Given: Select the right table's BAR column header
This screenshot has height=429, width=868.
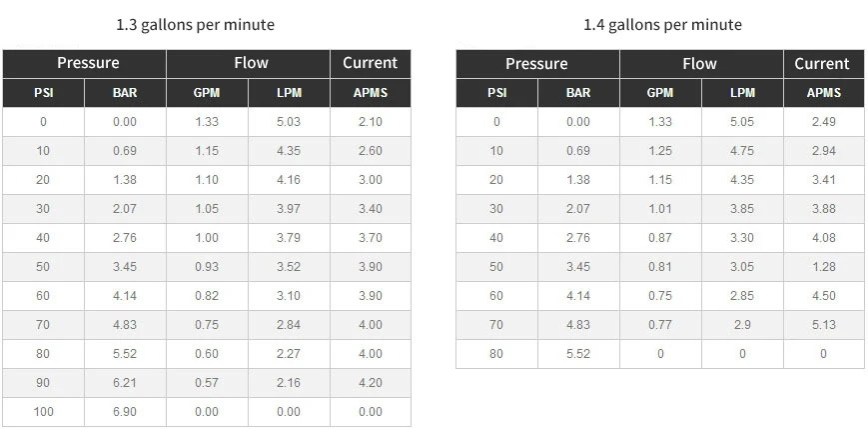Looking at the screenshot, I should (x=578, y=93).
